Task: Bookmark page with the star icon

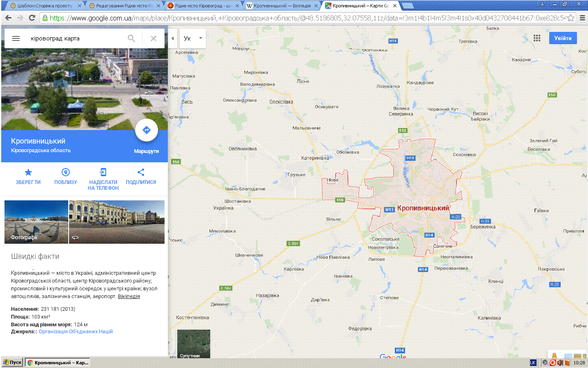Action: coord(570,18)
